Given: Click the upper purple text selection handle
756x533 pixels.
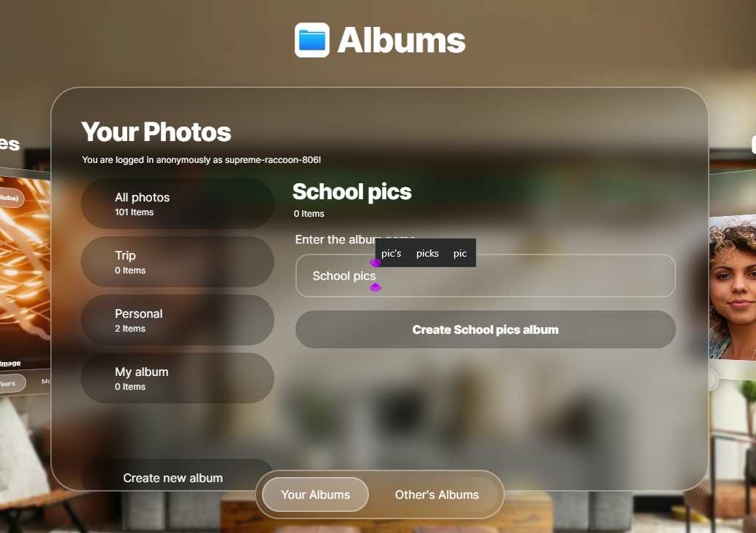Looking at the screenshot, I should [375, 263].
